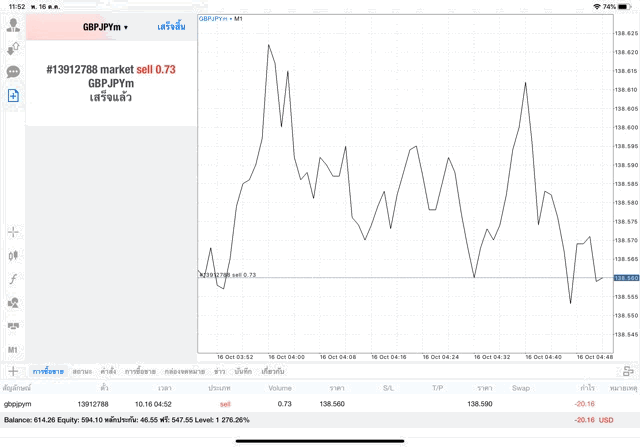Click the position profit -20.16 cell

584,404
